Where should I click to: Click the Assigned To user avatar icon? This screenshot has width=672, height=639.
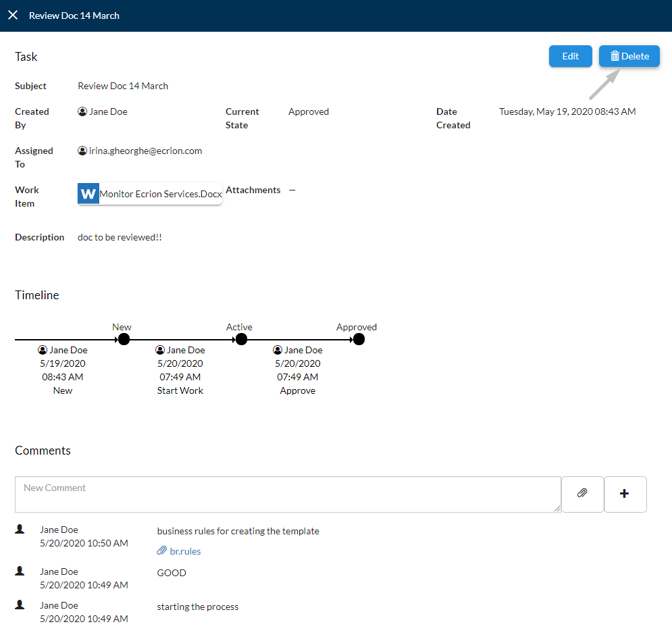(82, 151)
